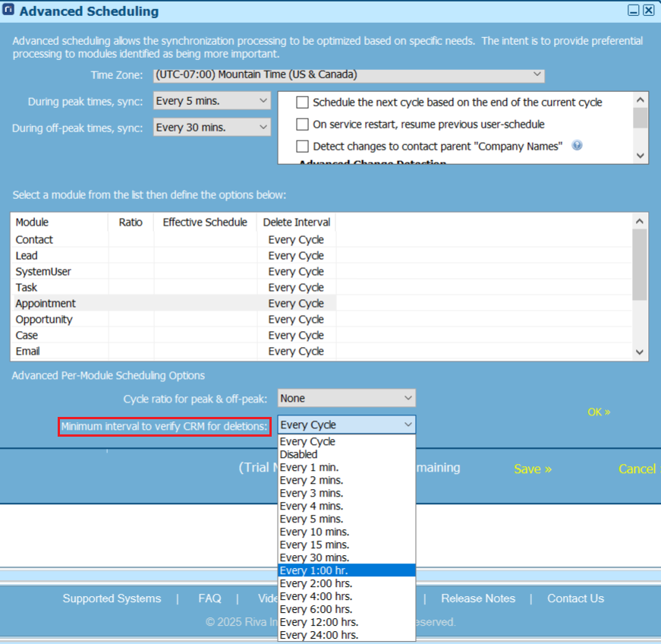Open the Time Zone dropdown
The height and width of the screenshot is (644, 661).
coord(538,74)
